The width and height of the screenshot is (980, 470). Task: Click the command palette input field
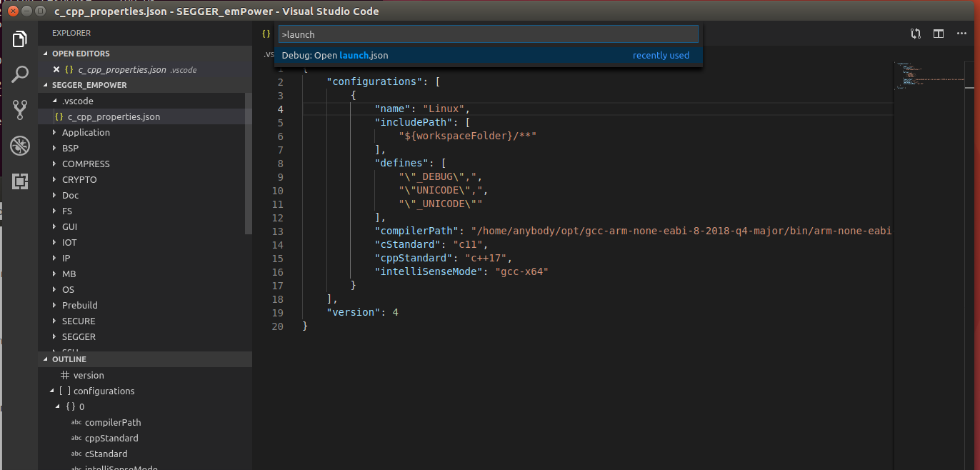[x=488, y=34]
